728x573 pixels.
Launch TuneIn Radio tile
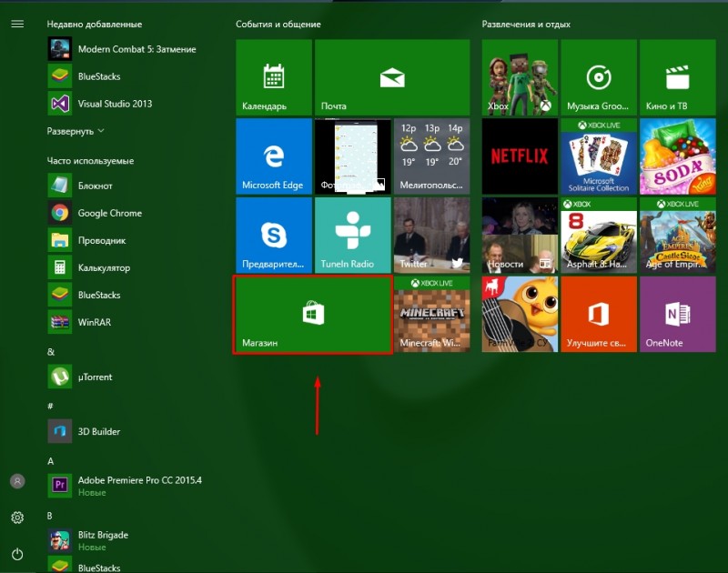353,235
